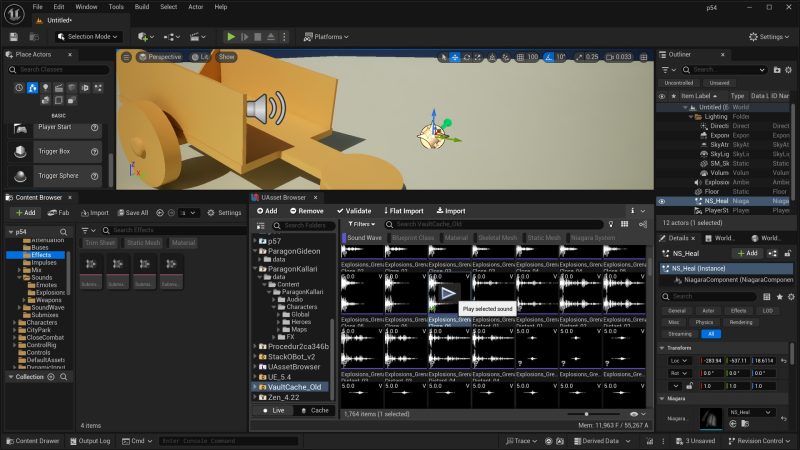The height and width of the screenshot is (450, 800).
Task: Click the Flat Import button
Action: click(x=406, y=211)
